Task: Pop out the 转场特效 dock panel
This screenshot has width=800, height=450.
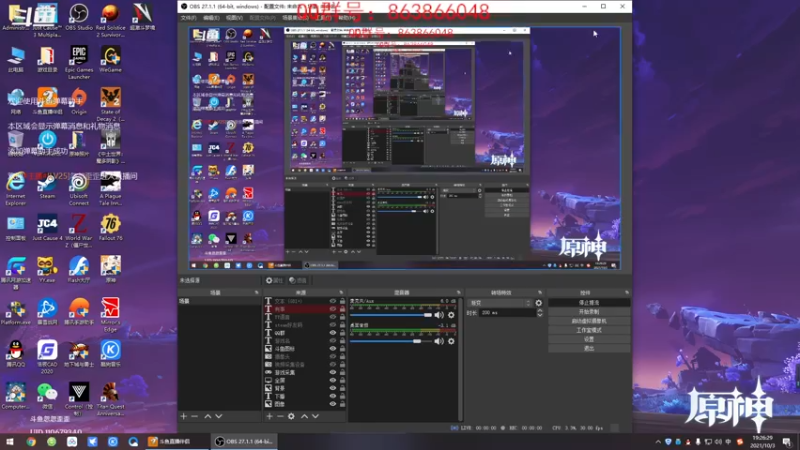Action: [x=540, y=292]
